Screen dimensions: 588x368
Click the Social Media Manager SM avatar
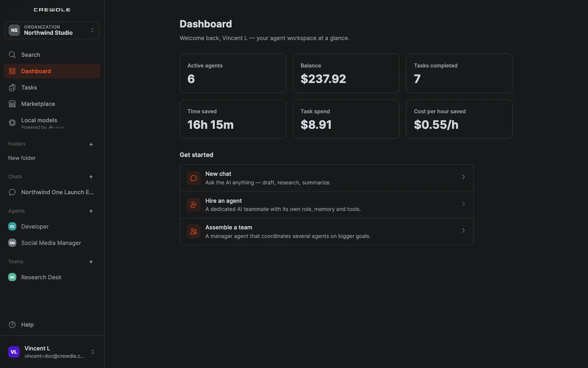(x=12, y=243)
